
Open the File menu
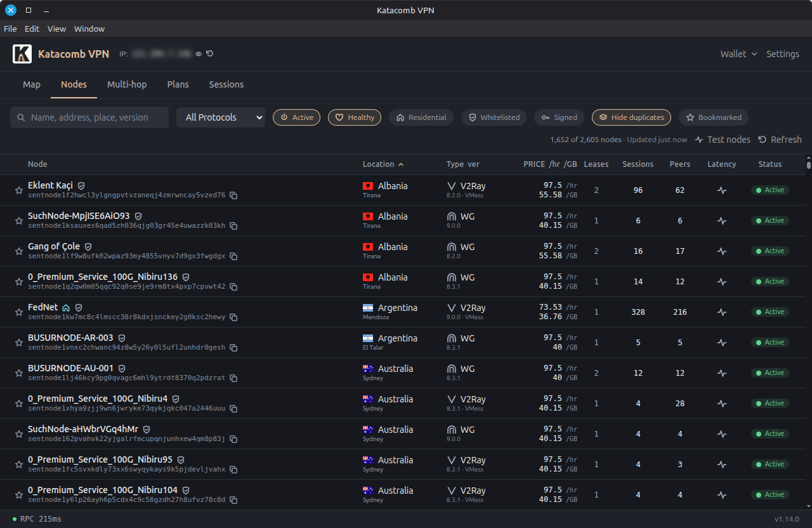10,29
